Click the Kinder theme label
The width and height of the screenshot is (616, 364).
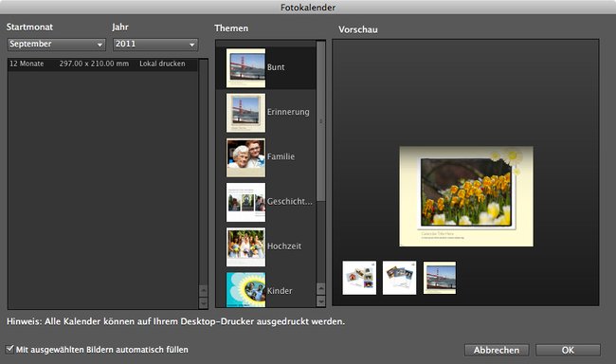click(x=280, y=291)
